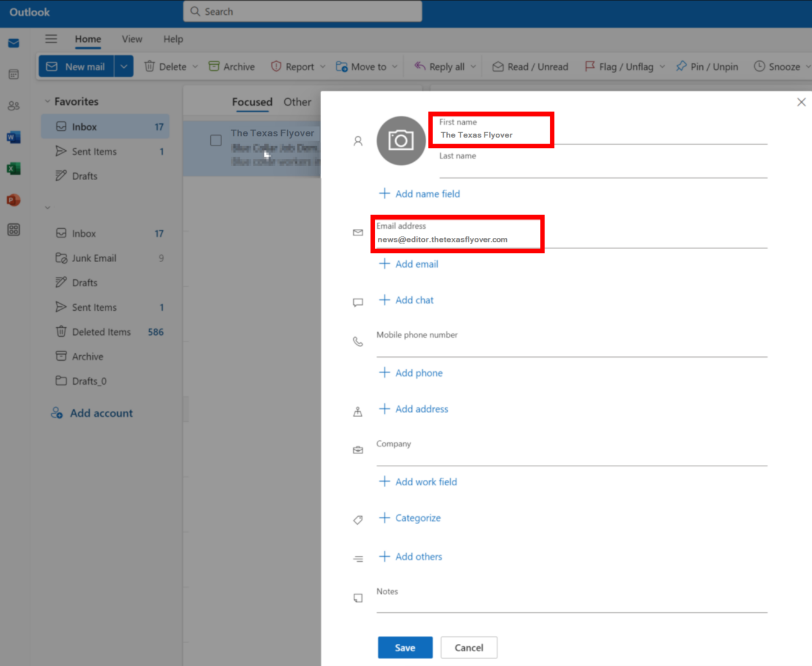Click the Snooze toolbar button
The width and height of the screenshot is (812, 666).
pyautogui.click(x=777, y=67)
